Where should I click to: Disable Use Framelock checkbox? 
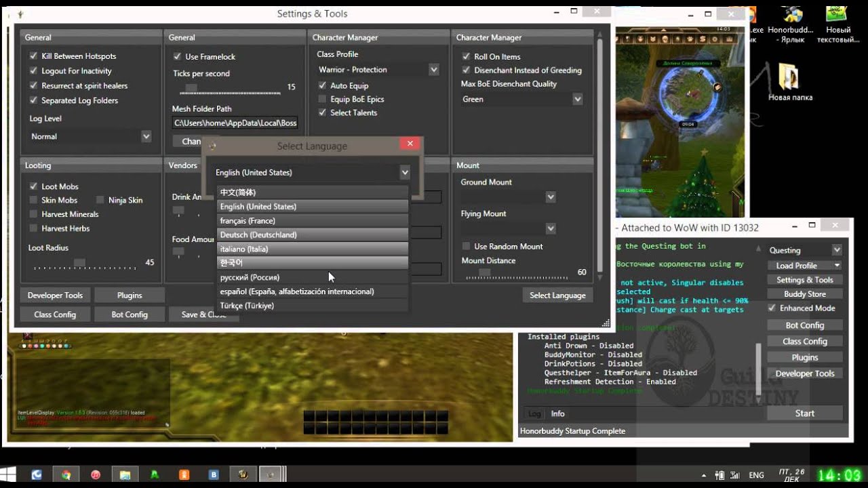coord(177,56)
